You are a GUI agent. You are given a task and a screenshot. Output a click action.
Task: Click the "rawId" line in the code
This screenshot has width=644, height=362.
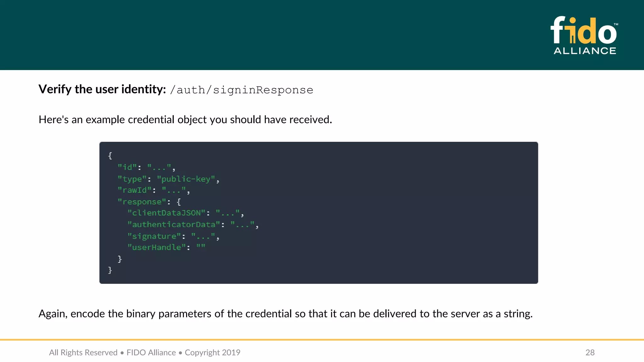[153, 190]
